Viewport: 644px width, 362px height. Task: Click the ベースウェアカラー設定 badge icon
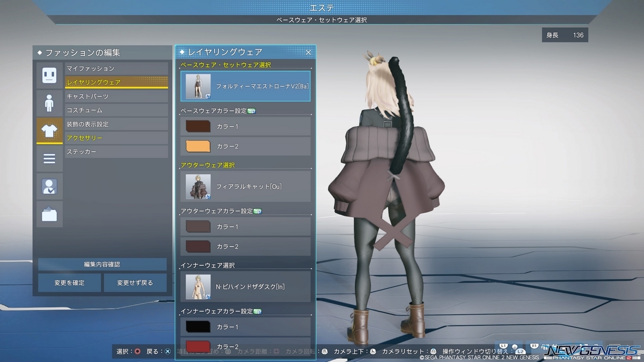pos(251,111)
